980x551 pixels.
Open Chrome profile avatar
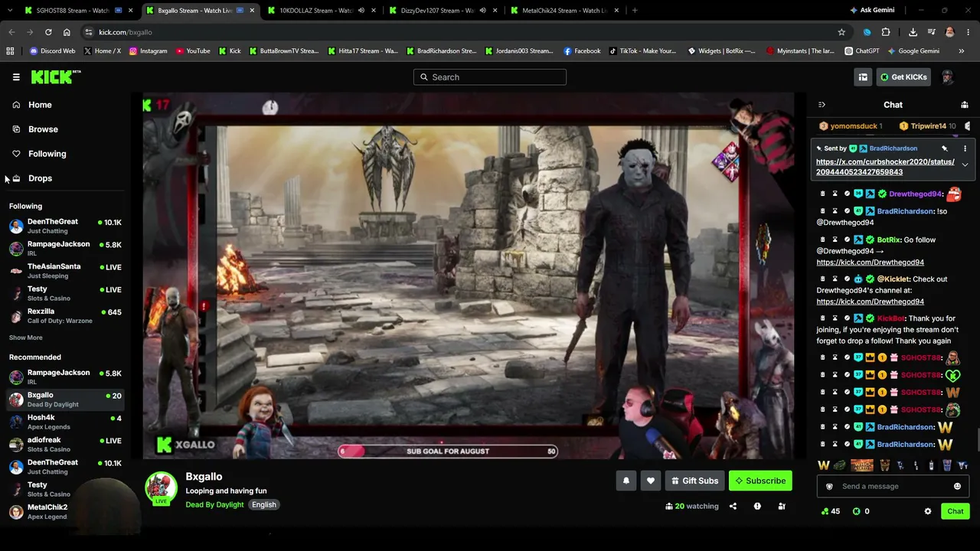pos(949,32)
